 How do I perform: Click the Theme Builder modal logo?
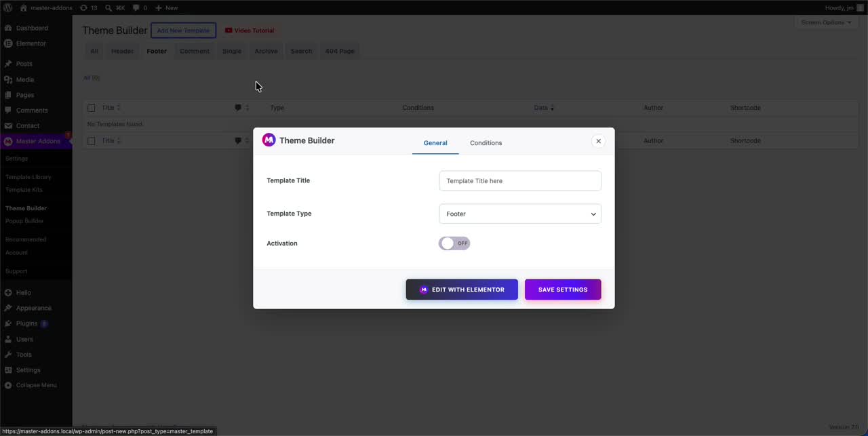coord(269,140)
